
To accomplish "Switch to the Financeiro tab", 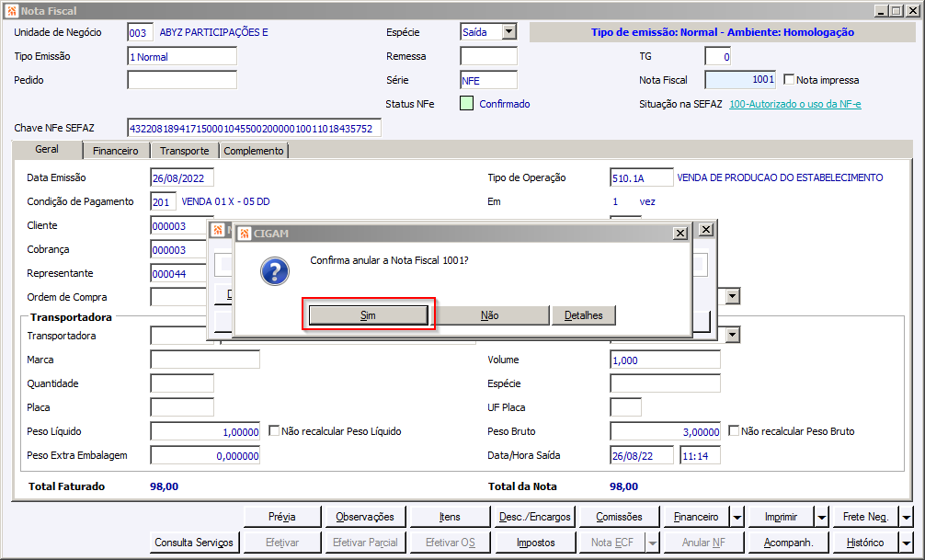I will click(116, 151).
